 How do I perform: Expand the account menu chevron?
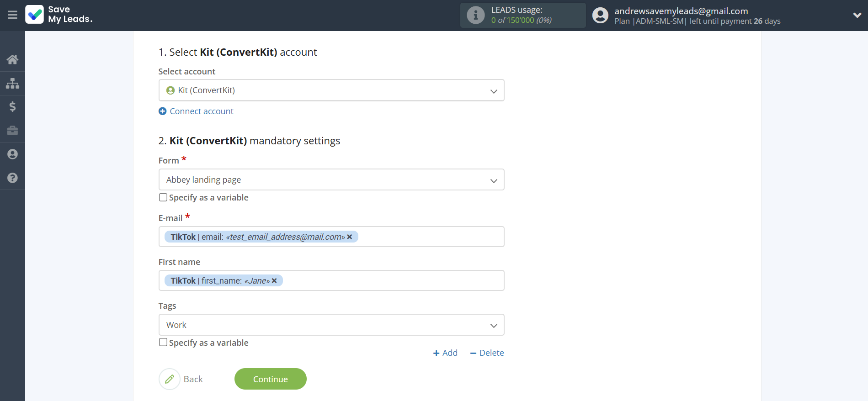[857, 15]
